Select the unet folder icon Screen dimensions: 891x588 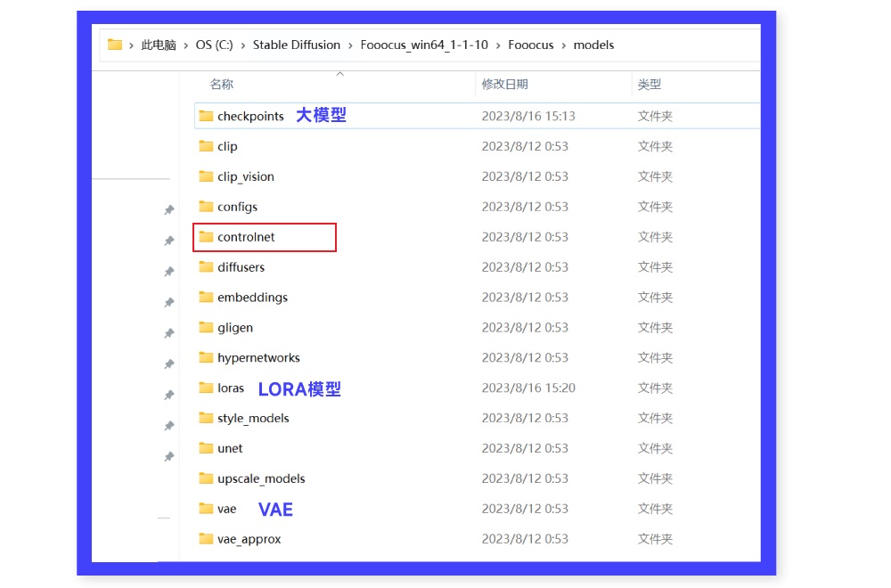(206, 447)
